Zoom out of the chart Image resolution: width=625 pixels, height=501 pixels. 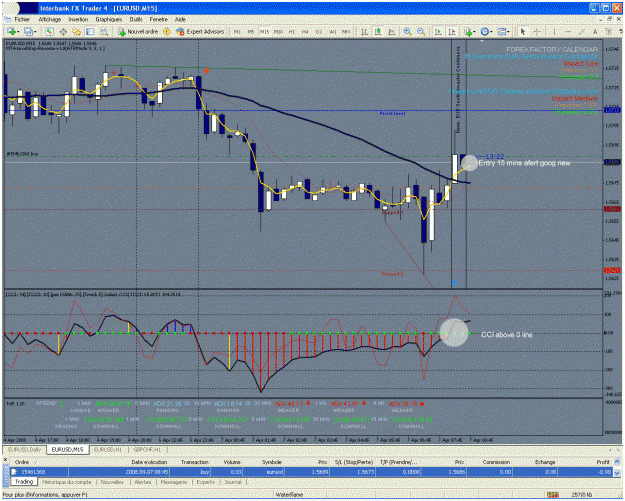[421, 31]
